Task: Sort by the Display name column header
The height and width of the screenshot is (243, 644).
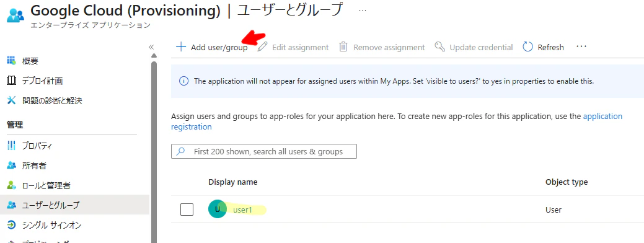Action: 233,182
